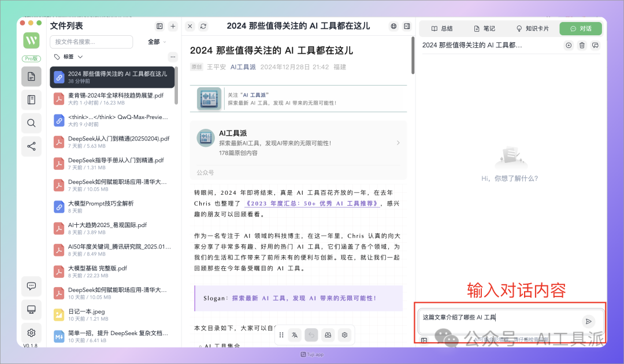
Task: Open the chat bubble icon in left sidebar
Action: click(31, 286)
